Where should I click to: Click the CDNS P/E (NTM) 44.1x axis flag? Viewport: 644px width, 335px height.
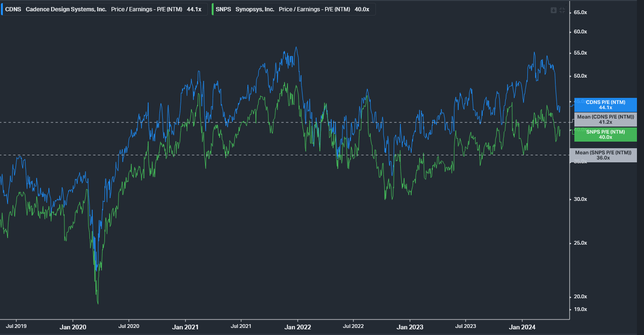(x=605, y=104)
